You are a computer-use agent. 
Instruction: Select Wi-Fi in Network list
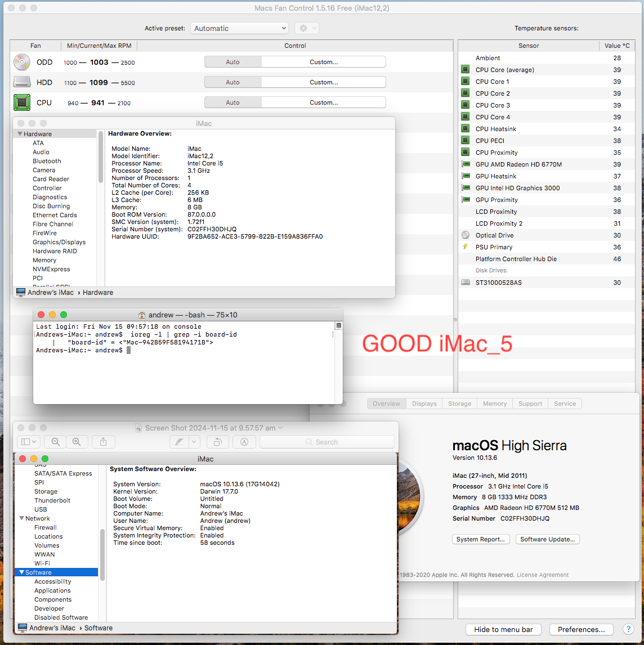click(42, 563)
